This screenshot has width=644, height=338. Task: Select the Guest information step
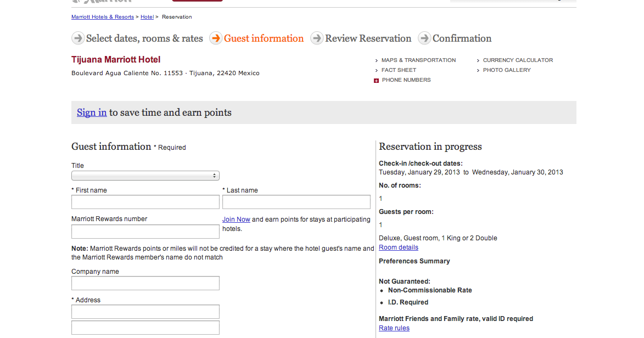pyautogui.click(x=264, y=38)
